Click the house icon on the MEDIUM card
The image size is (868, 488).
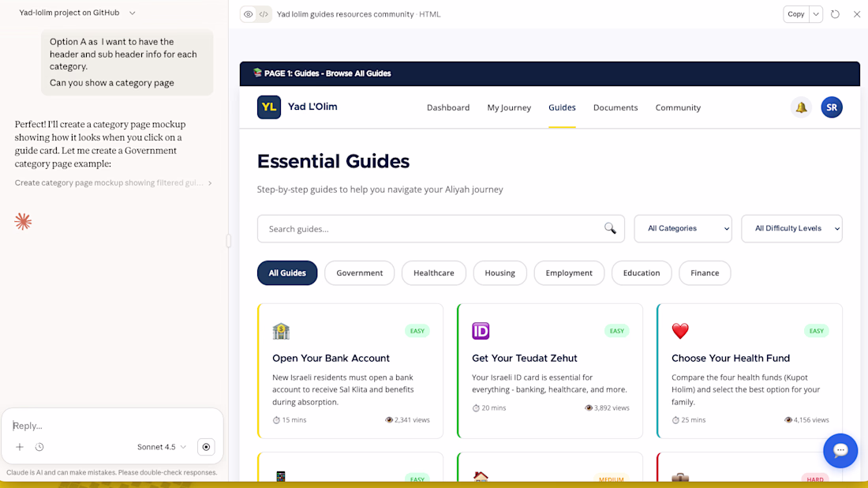click(481, 476)
